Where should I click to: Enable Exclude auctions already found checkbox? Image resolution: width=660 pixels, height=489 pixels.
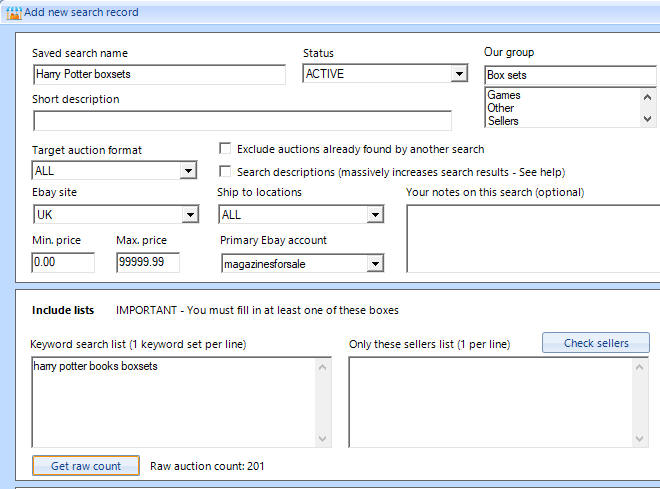pos(225,149)
